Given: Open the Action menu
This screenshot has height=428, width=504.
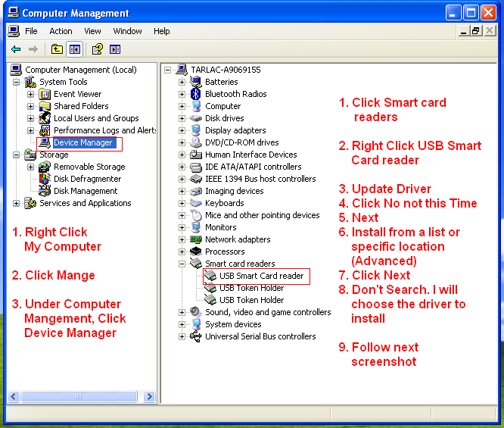Looking at the screenshot, I should pyautogui.click(x=61, y=31).
